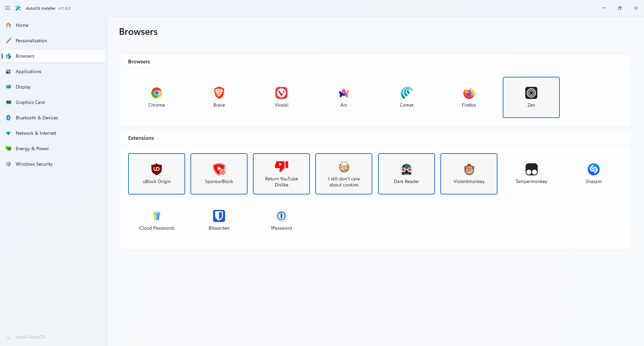Go to Personalization section
This screenshot has height=346, width=644.
click(x=54, y=41)
